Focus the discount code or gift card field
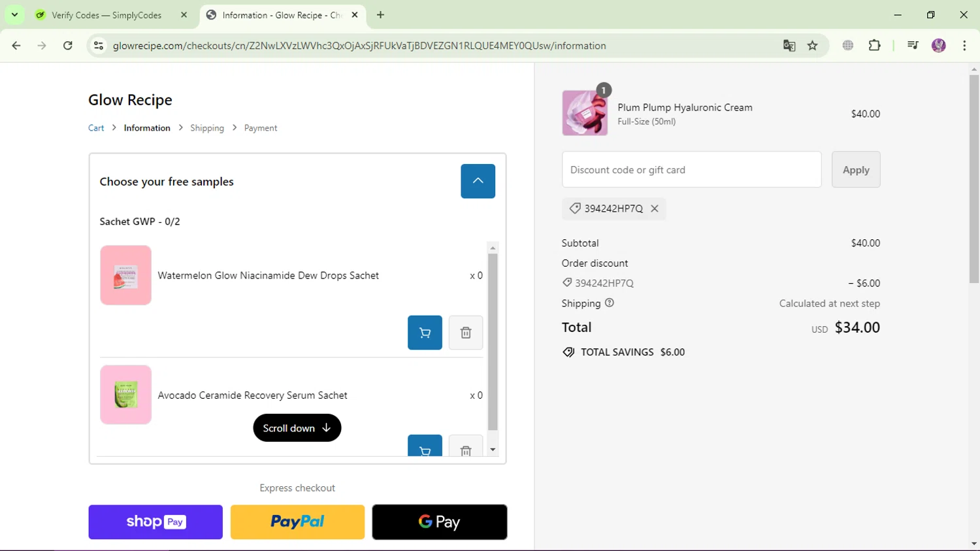Image resolution: width=980 pixels, height=551 pixels. click(692, 170)
